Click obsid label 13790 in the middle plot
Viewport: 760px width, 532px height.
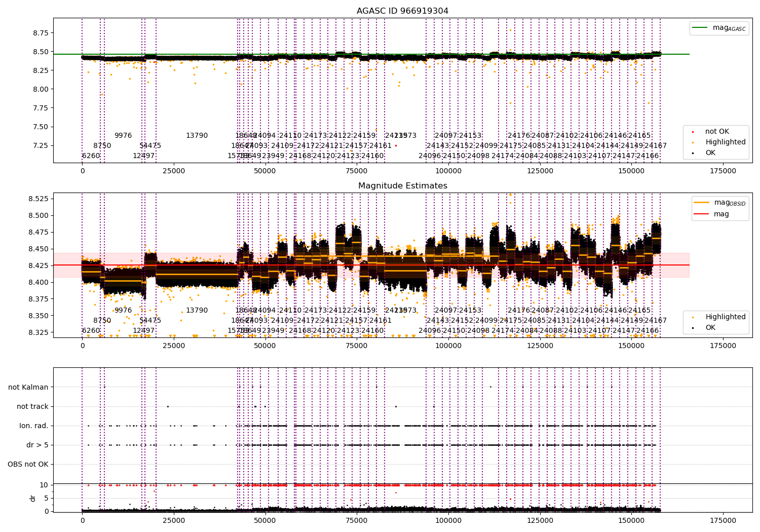point(197,311)
